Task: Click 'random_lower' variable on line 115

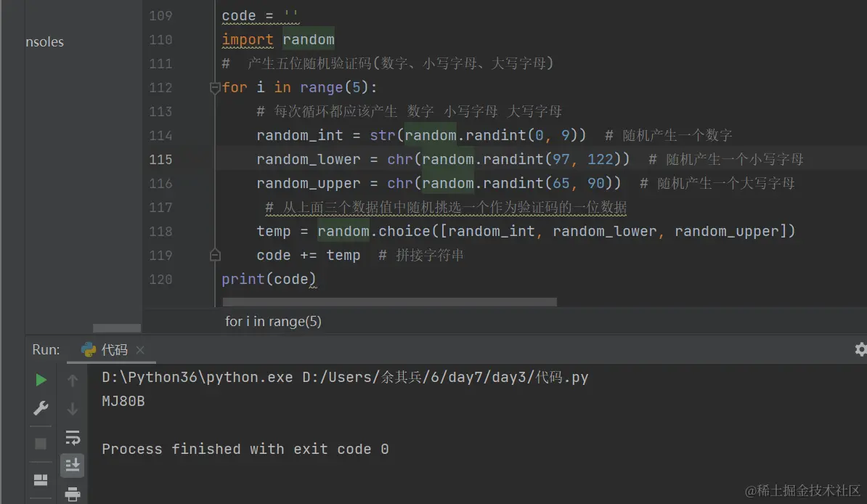Action: tap(309, 159)
